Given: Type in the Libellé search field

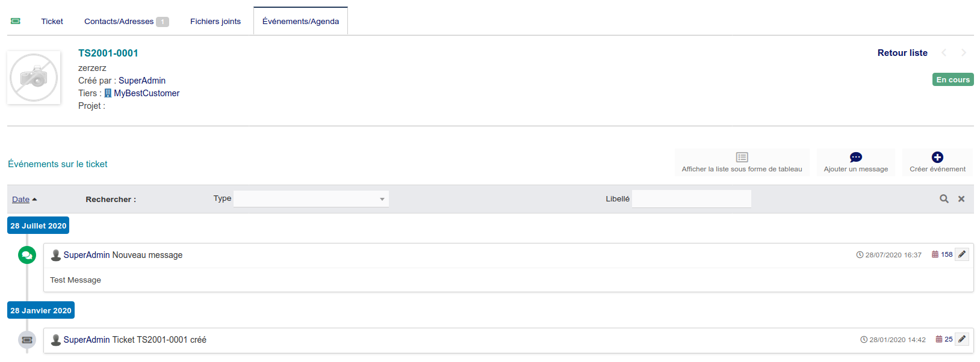Looking at the screenshot, I should (x=691, y=199).
